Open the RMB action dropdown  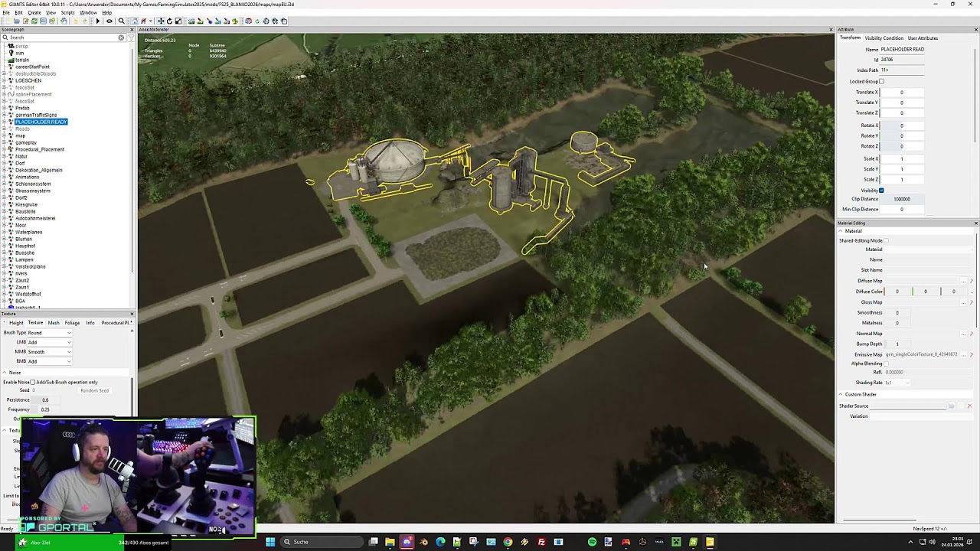pyautogui.click(x=50, y=361)
